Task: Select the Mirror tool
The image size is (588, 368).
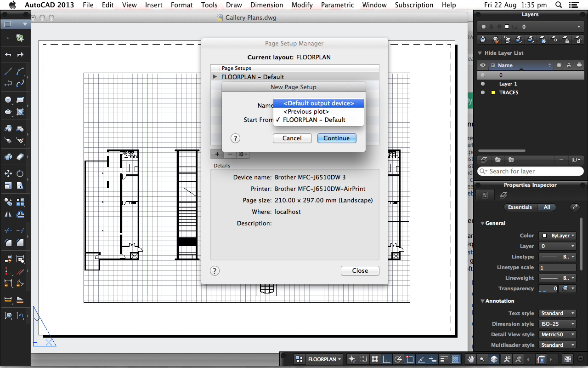Action: (8, 214)
